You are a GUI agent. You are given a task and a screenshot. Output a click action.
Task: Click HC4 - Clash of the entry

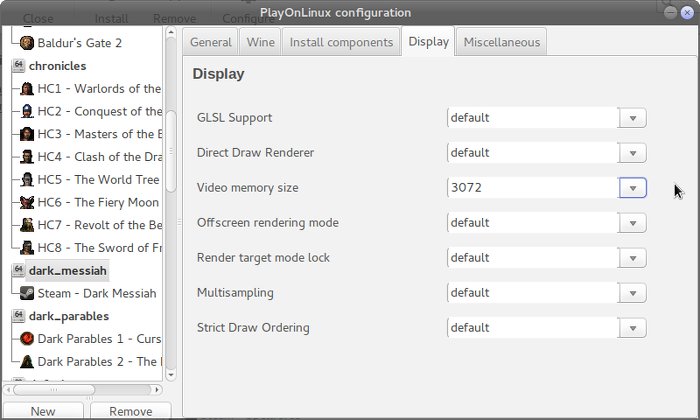(x=99, y=157)
